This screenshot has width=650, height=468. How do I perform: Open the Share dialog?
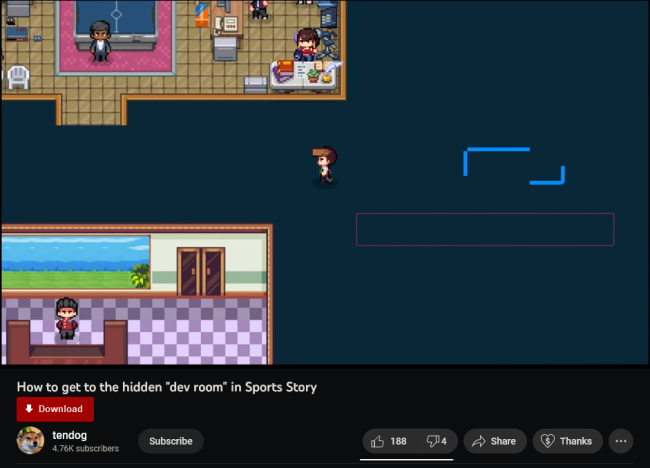493,441
